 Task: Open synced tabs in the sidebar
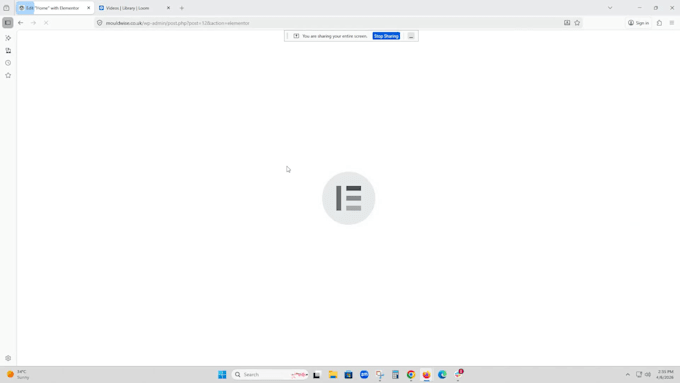(x=8, y=50)
